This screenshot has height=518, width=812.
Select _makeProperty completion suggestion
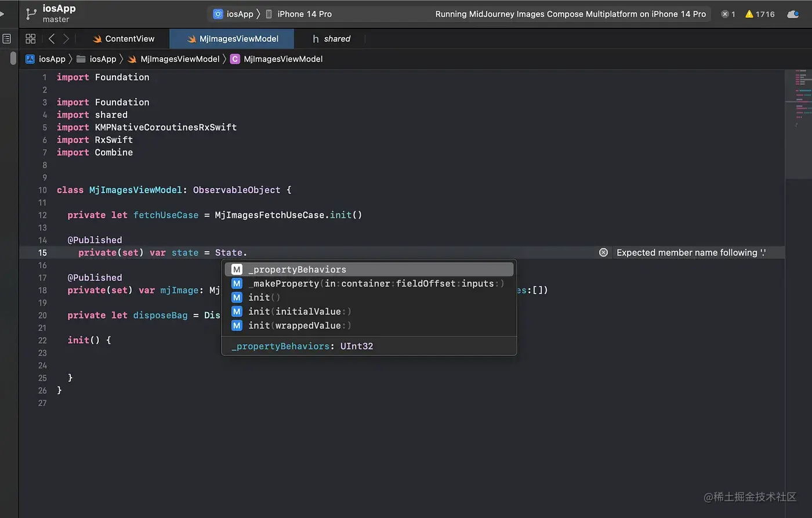pyautogui.click(x=369, y=283)
